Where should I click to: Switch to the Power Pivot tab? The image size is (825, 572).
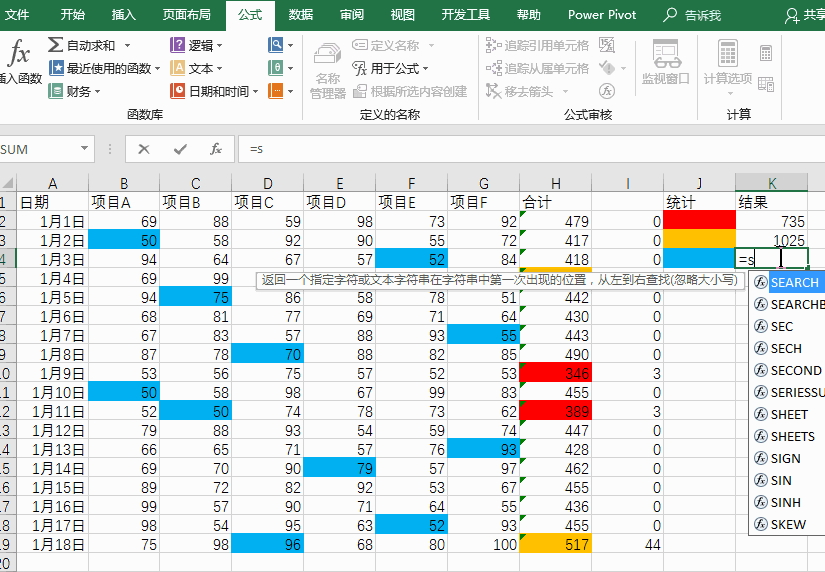[602, 15]
